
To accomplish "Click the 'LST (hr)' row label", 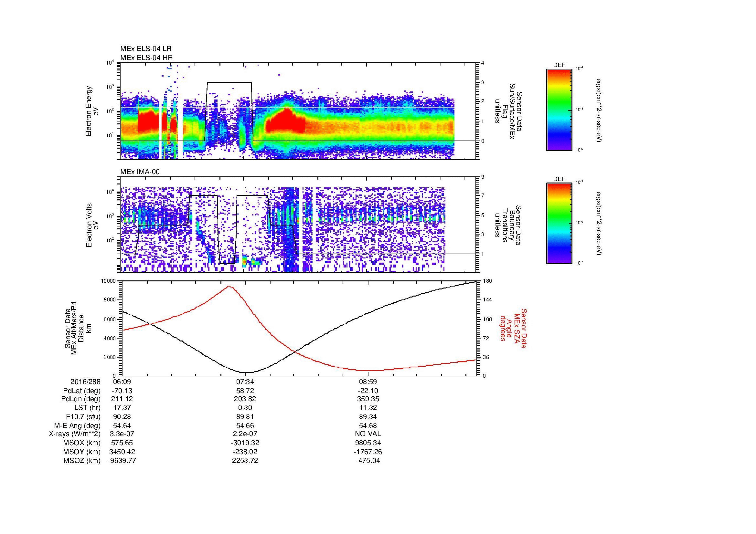I will [87, 407].
